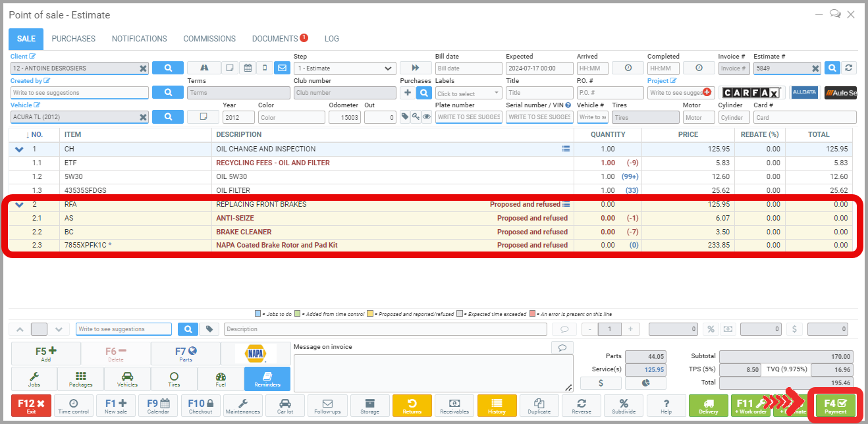The width and height of the screenshot is (868, 424).
Task: Click the Message on invoice text area
Action: pos(431,373)
